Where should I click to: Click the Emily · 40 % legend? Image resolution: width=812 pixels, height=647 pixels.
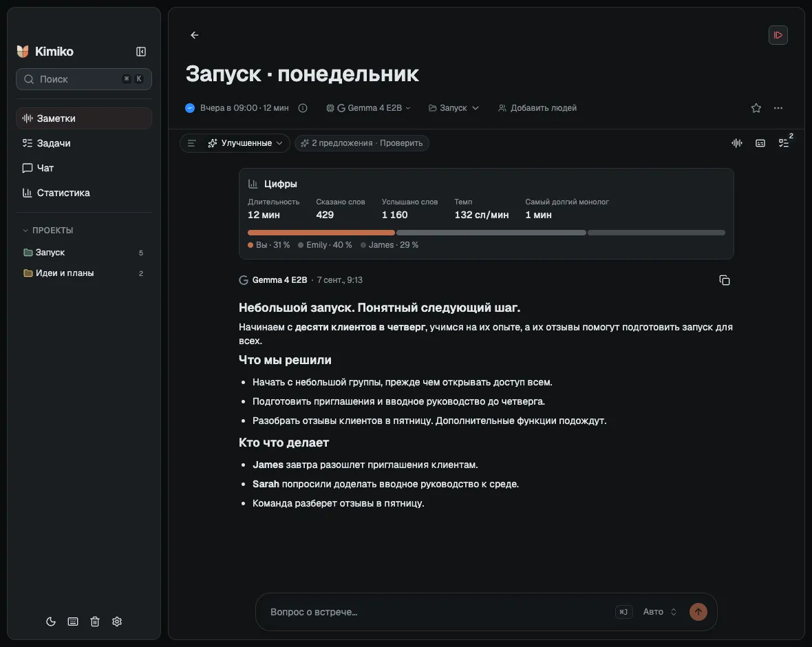click(325, 245)
